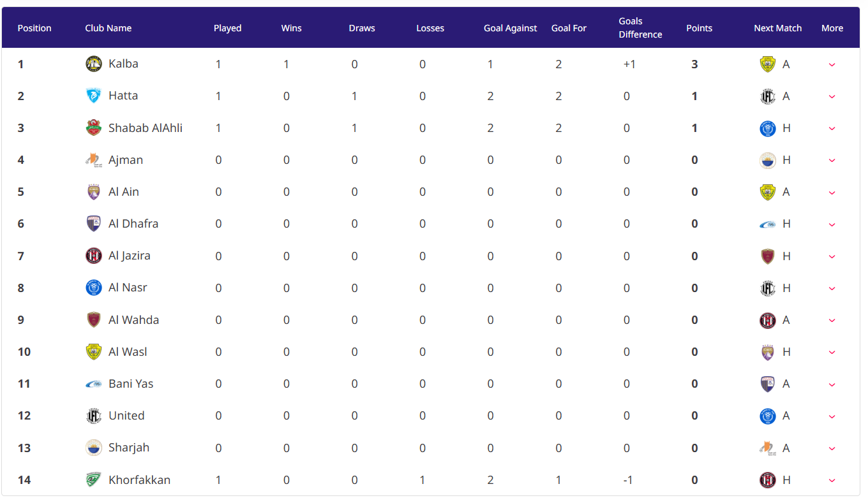Click Al Ain's next-match opponent logo
This screenshot has height=498, width=868.
768,192
